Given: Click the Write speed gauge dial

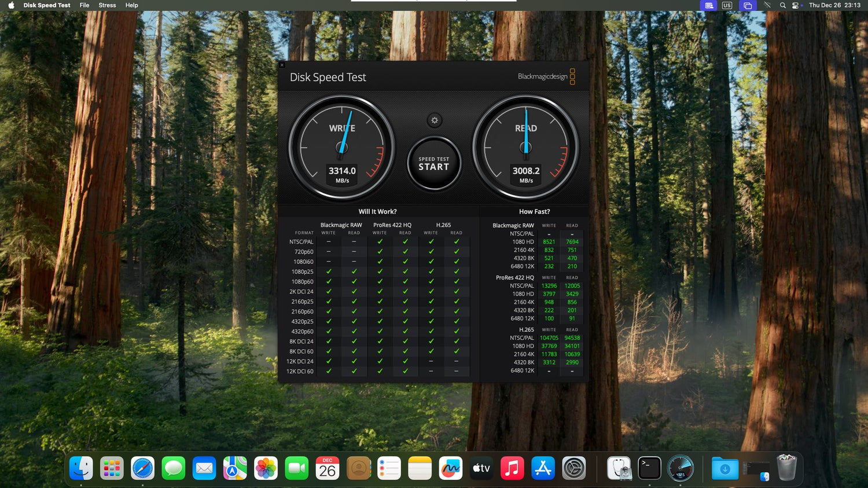Looking at the screenshot, I should [x=342, y=148].
